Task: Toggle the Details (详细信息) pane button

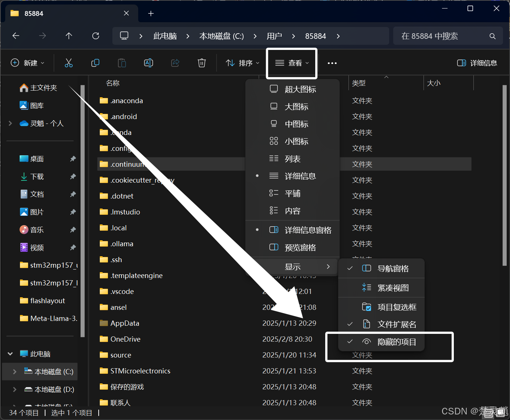Action: (x=477, y=63)
